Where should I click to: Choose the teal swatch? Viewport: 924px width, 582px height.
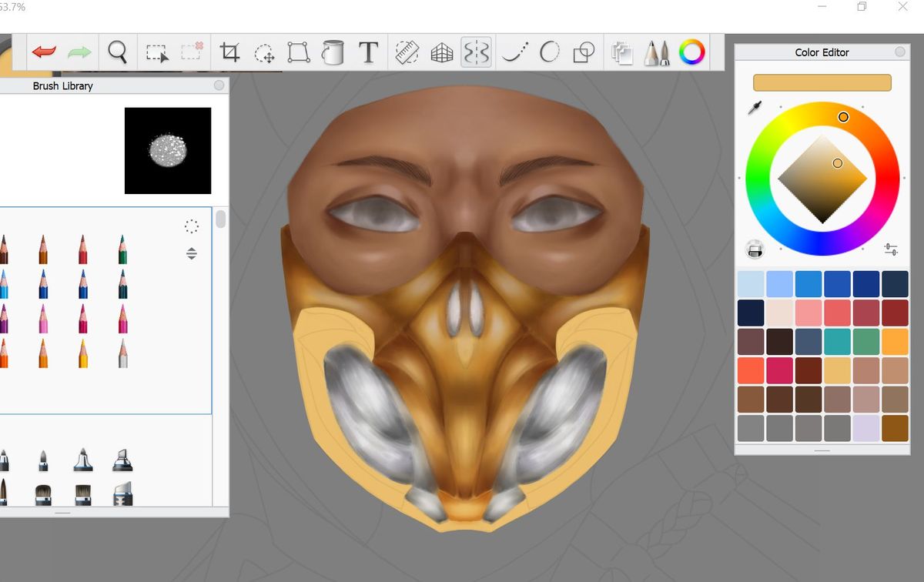(836, 341)
